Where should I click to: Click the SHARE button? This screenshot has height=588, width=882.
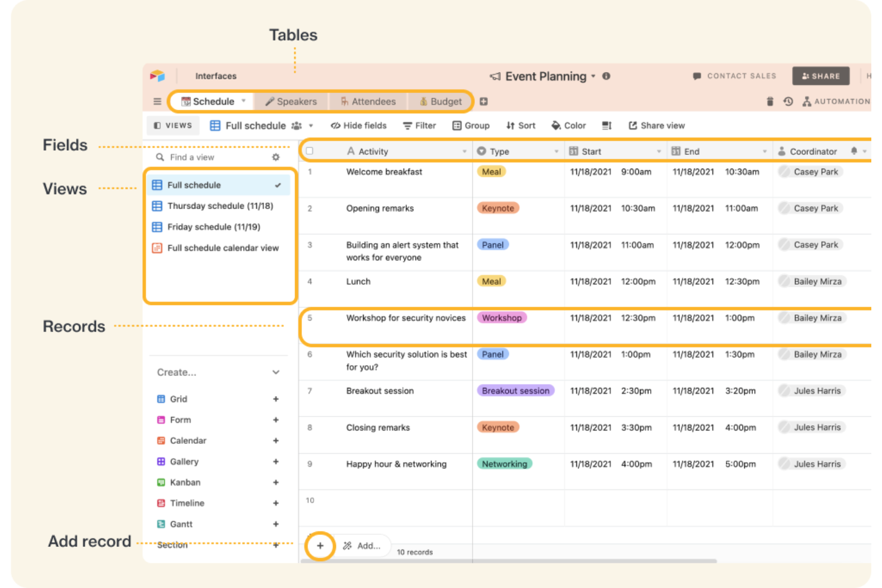(x=821, y=76)
